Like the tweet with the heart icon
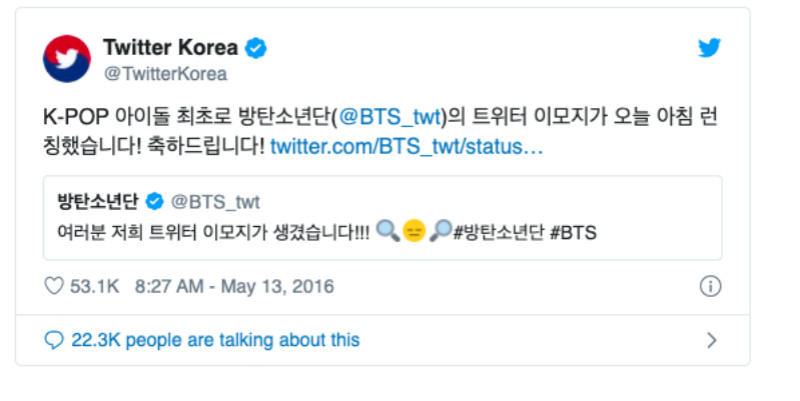The height and width of the screenshot is (401, 800). (54, 287)
